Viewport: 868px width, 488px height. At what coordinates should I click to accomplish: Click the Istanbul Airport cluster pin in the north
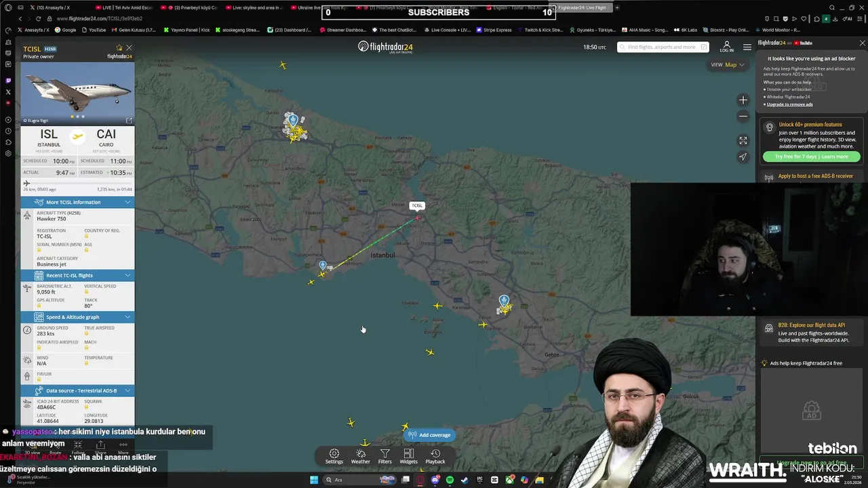[293, 120]
